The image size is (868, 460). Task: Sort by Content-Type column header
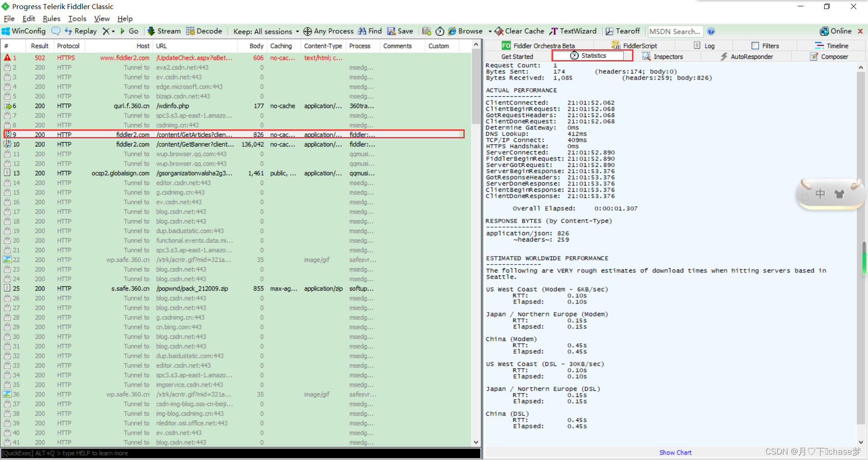323,46
